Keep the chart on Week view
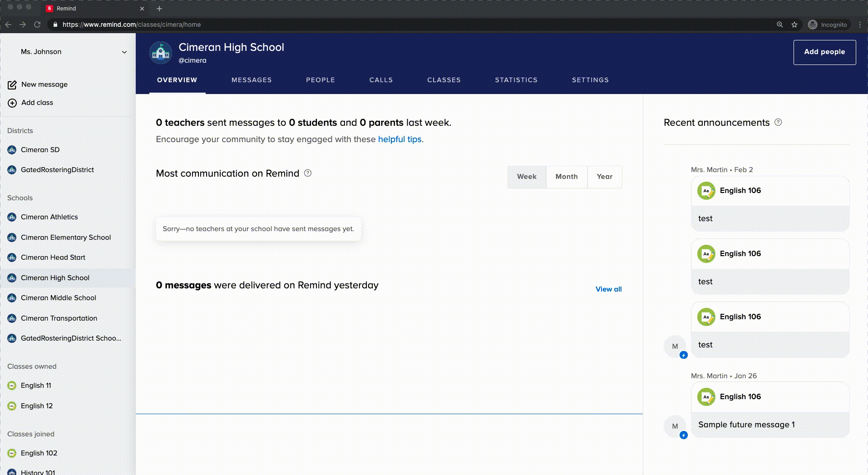 (x=527, y=177)
